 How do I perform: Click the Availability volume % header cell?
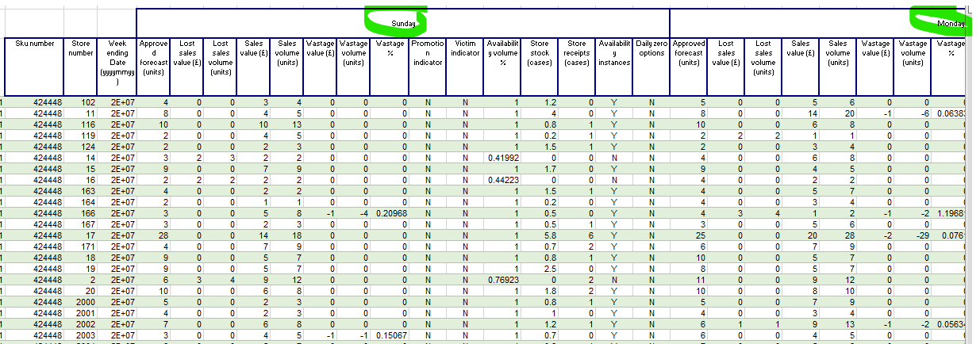[502, 67]
